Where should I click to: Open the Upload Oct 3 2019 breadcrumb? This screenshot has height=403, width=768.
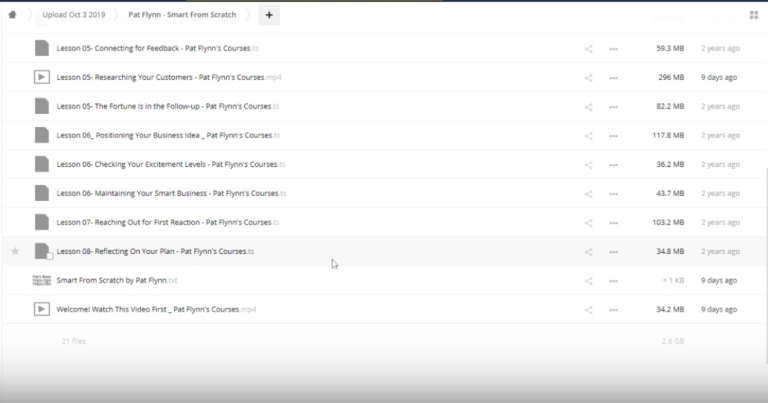coord(73,15)
